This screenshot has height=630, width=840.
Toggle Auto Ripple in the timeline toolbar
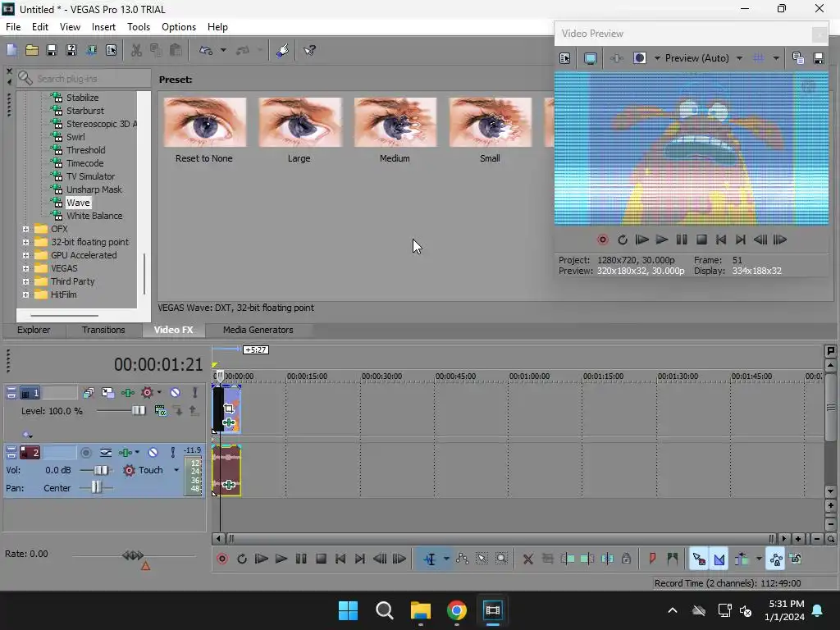(742, 559)
